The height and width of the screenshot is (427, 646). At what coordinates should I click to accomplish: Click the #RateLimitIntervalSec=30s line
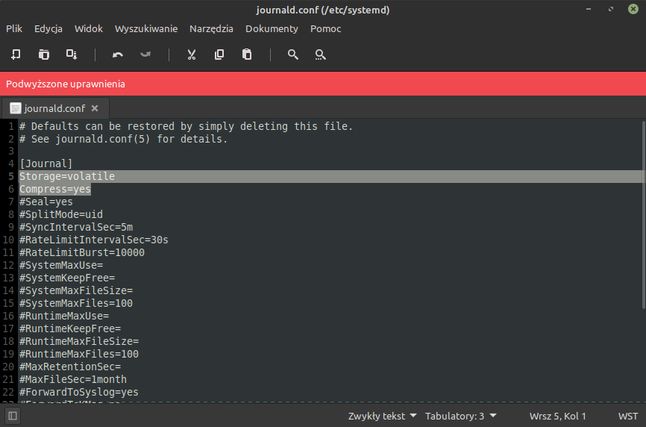[x=94, y=240]
